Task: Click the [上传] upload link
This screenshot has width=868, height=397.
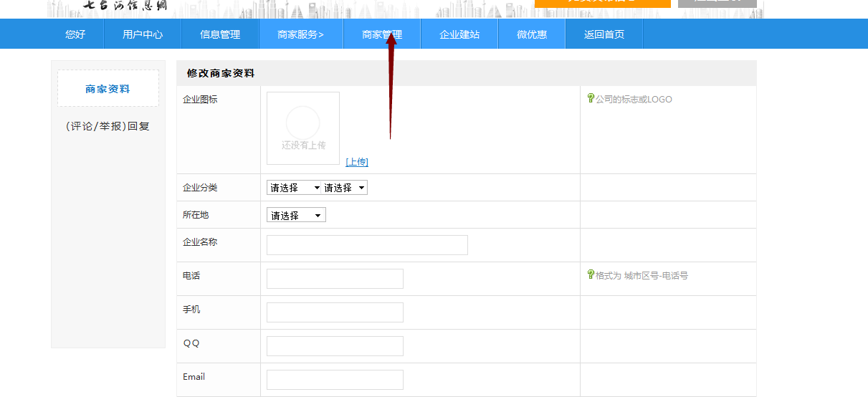Action: 357,162
